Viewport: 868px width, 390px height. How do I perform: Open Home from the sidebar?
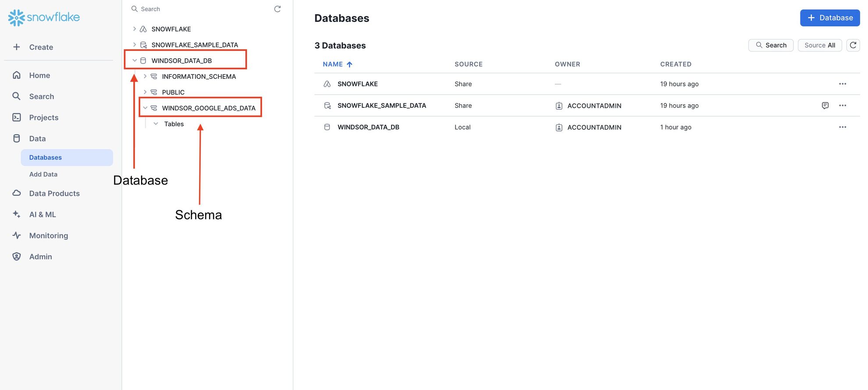[39, 75]
